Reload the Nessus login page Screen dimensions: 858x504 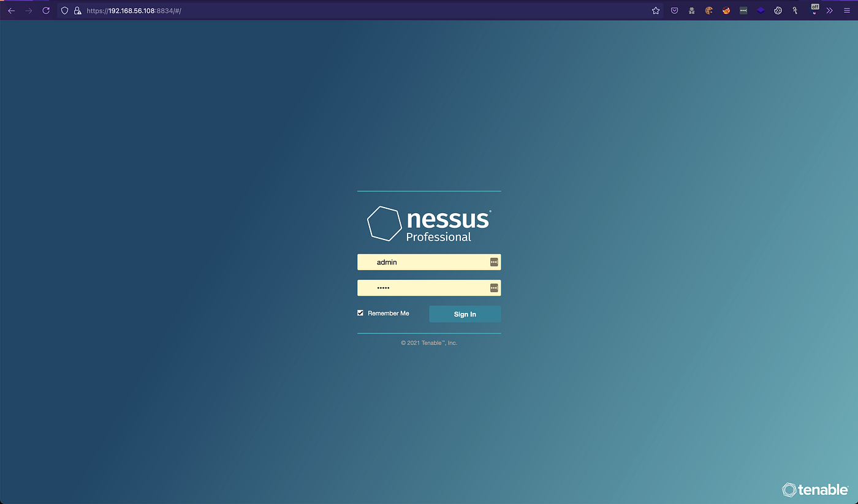click(x=46, y=10)
